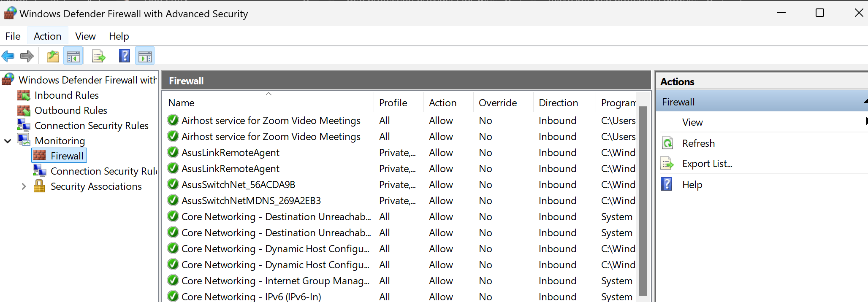Screen dimensions: 868x302
Task: Click Refresh in the Actions pane
Action: (698, 143)
